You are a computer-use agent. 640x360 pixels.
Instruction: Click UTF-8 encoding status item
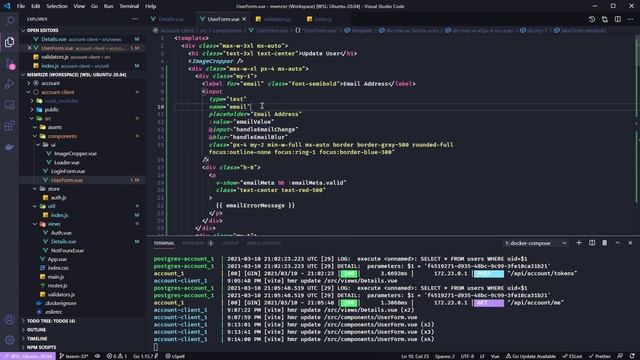coord(467,356)
